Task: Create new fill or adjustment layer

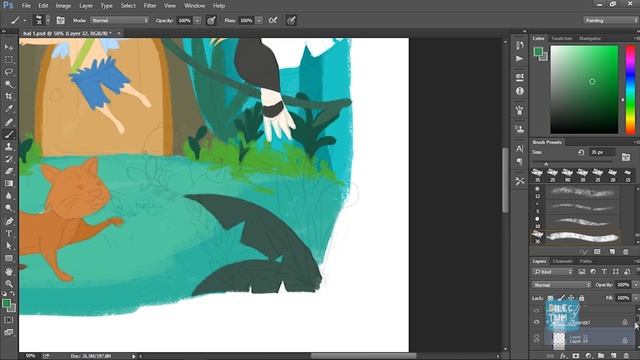Action: coord(588,356)
